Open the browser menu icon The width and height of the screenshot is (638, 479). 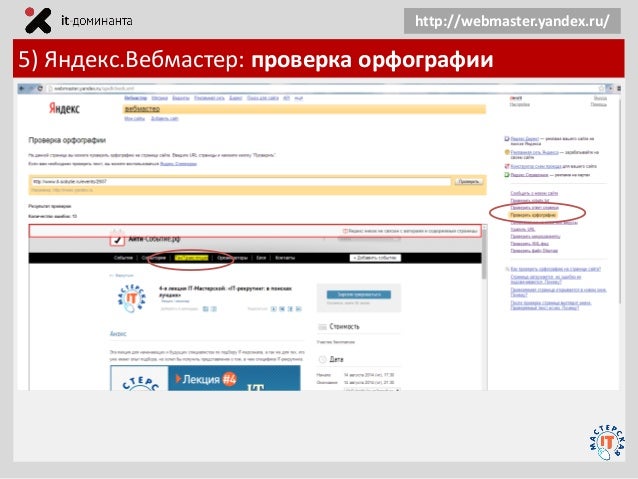619,88
